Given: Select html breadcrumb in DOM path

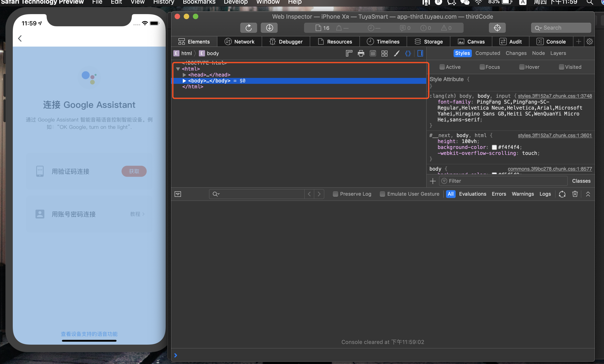Looking at the screenshot, I should 183,53.
